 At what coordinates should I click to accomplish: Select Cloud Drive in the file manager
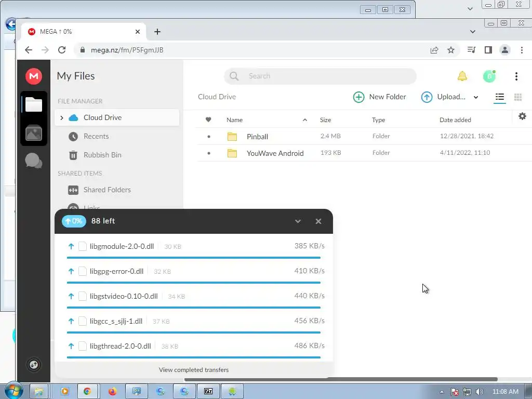(117, 117)
